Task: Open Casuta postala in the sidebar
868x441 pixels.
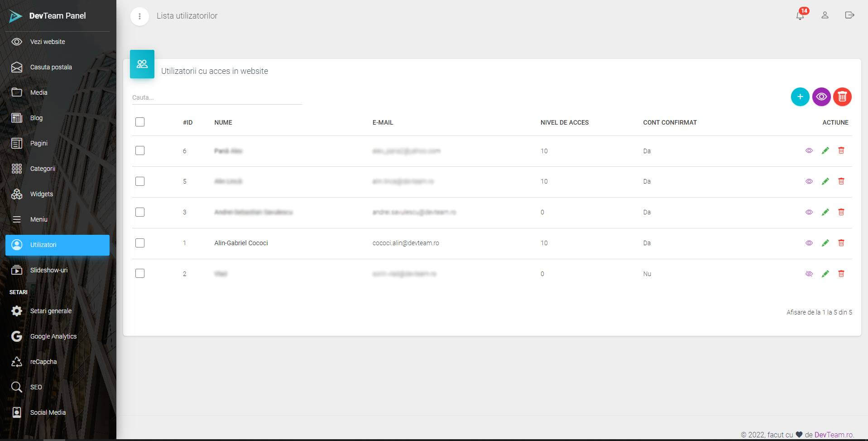Action: pos(51,67)
